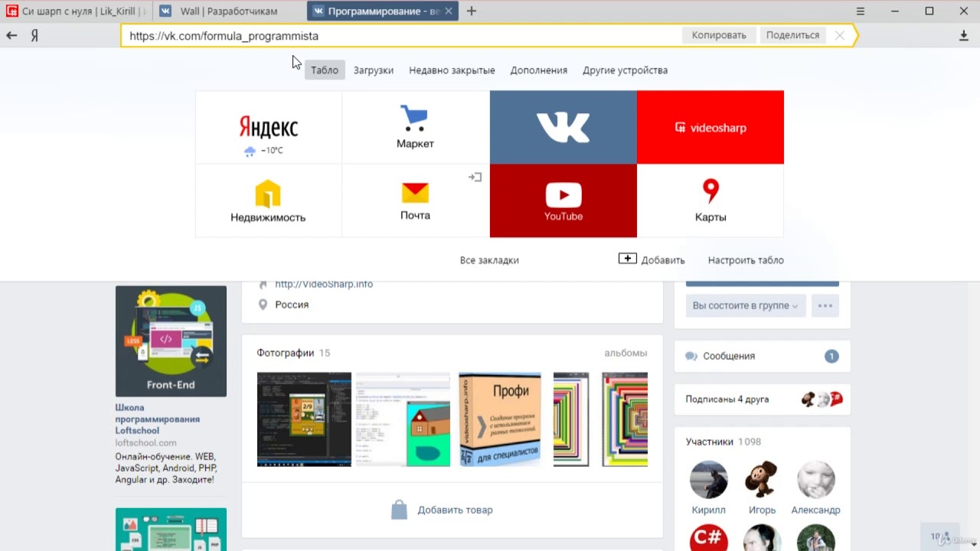Switch to the Табло tab
This screenshot has width=980, height=551.
(x=325, y=70)
